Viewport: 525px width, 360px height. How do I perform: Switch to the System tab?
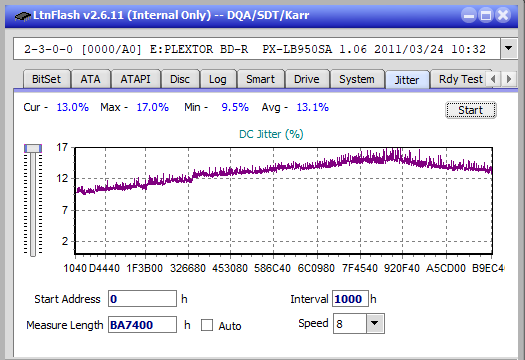point(357,79)
